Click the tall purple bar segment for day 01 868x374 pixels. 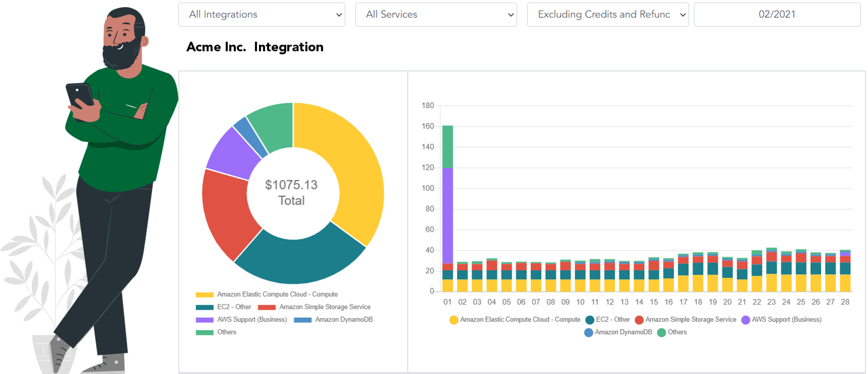[x=447, y=216]
